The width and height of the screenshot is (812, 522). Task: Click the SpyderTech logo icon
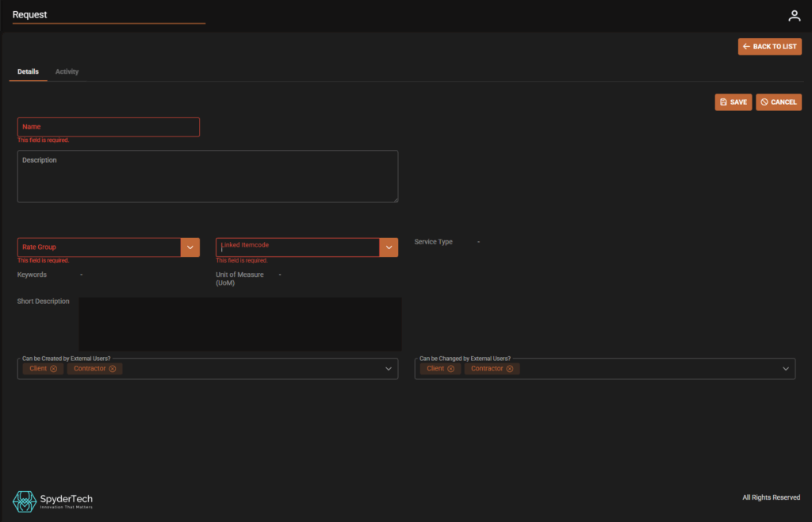click(23, 501)
